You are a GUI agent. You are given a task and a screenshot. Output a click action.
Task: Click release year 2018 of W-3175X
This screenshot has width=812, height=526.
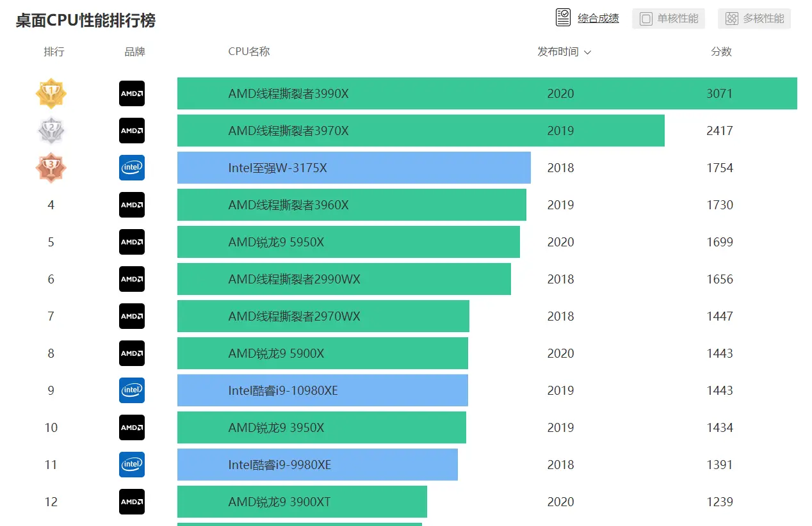click(560, 168)
